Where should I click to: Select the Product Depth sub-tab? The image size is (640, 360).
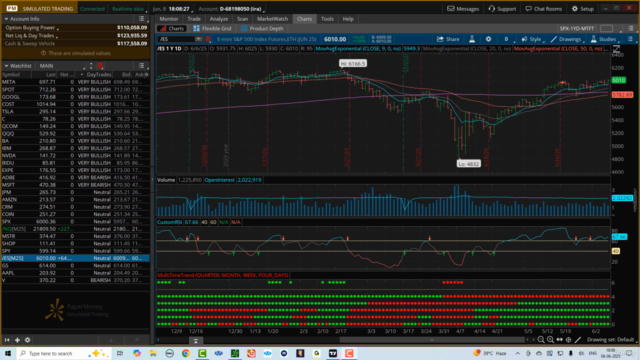[x=262, y=29]
